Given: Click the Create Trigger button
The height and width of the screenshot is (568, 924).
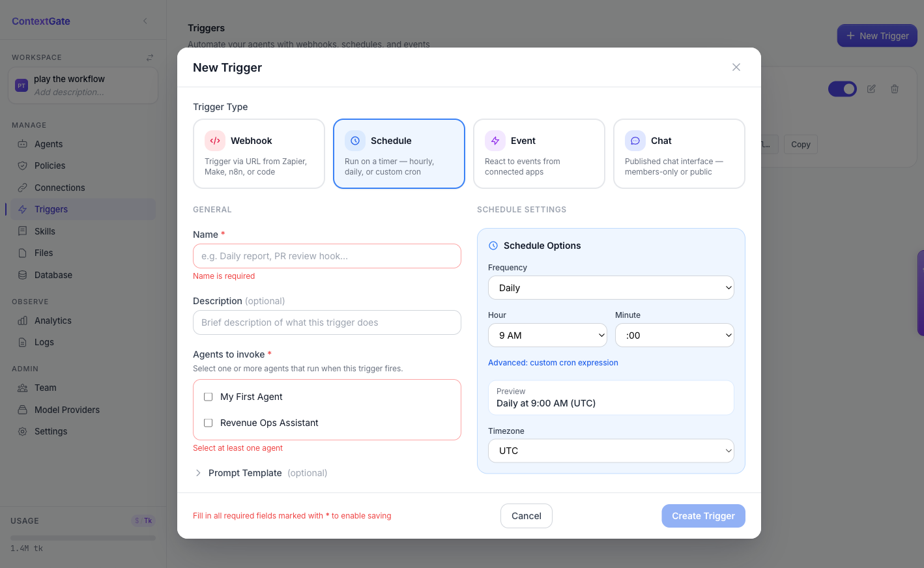Looking at the screenshot, I should (x=703, y=516).
